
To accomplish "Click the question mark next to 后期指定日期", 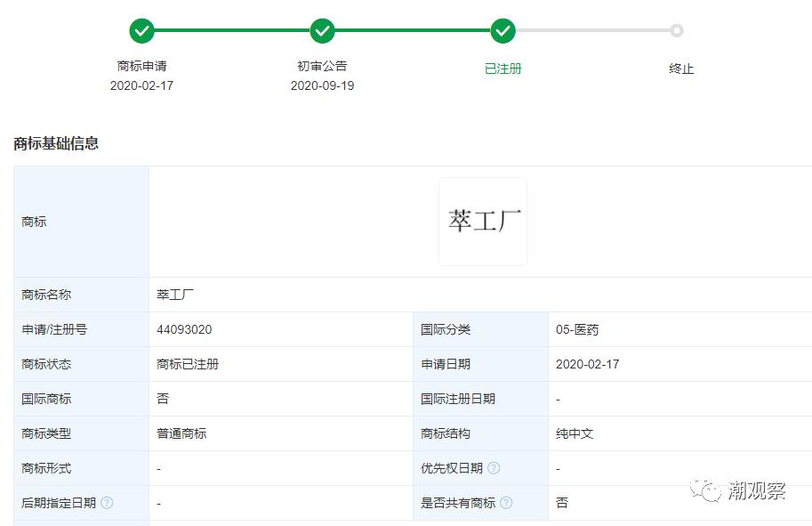I will click(105, 503).
